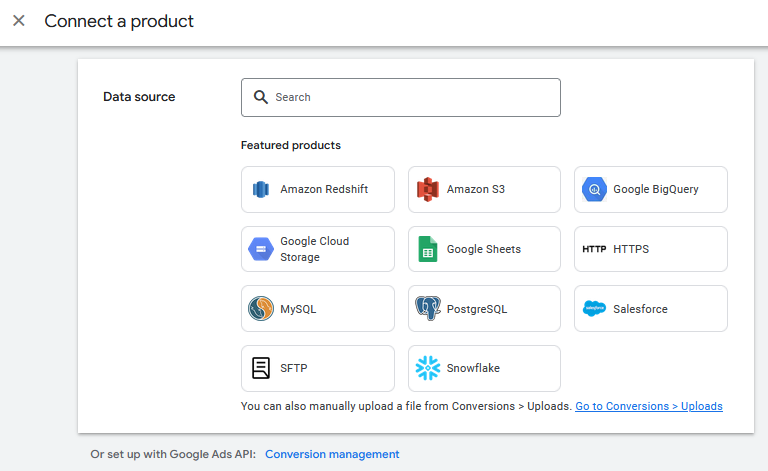Image resolution: width=768 pixels, height=471 pixels.
Task: Click the magnifying glass search icon
Action: click(x=261, y=97)
